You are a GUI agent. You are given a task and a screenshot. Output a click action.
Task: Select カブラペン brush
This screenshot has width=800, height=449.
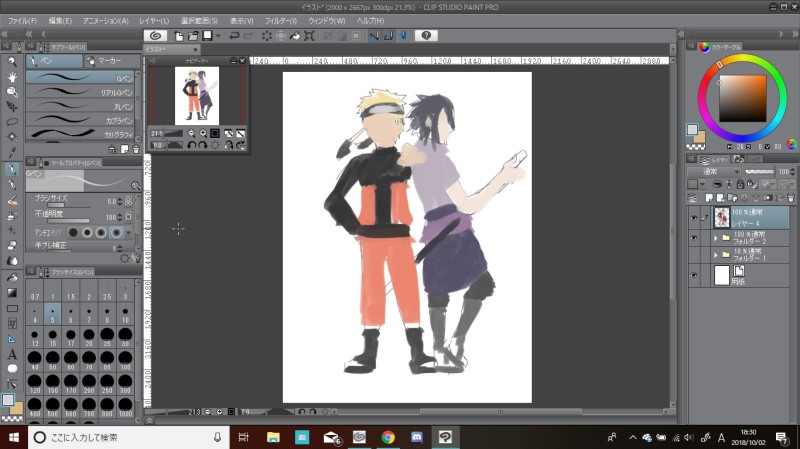pos(80,120)
